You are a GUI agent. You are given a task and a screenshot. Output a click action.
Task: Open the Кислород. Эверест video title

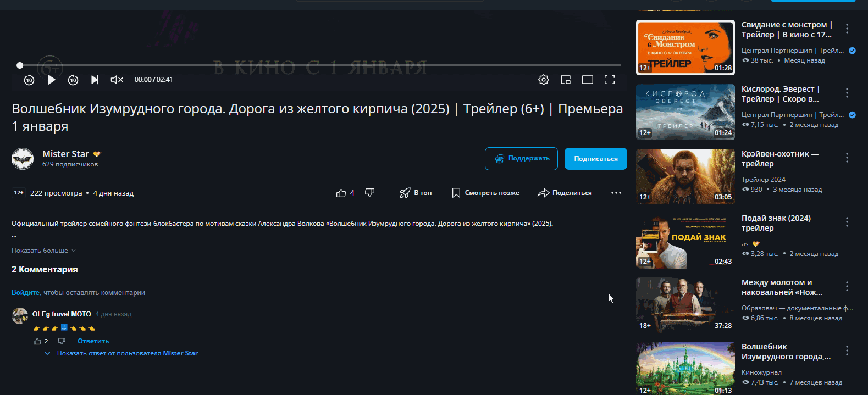point(781,94)
